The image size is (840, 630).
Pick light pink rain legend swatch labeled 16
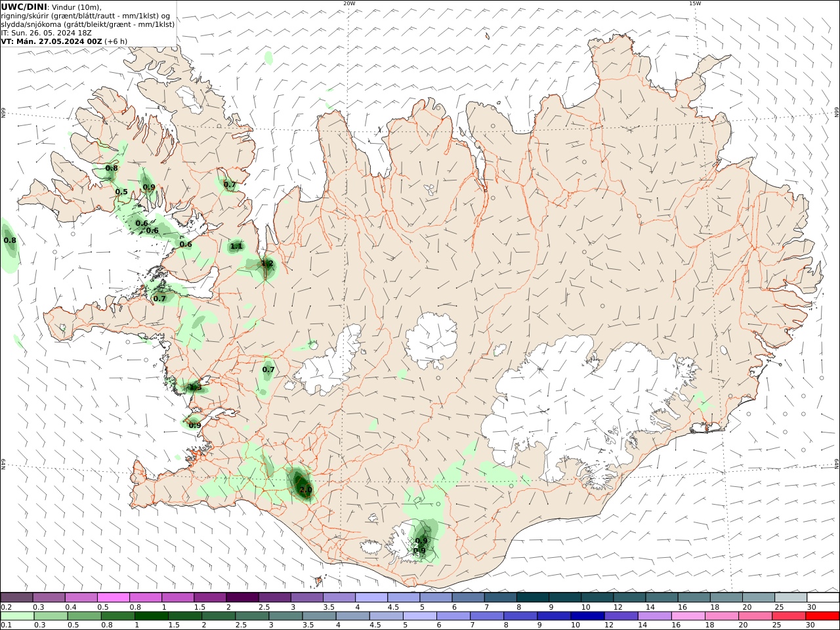pos(688,616)
